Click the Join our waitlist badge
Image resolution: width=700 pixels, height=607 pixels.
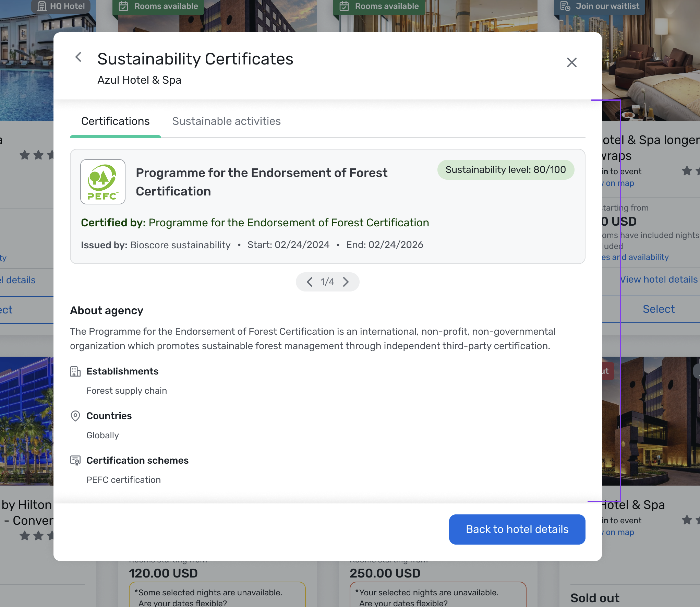point(600,6)
